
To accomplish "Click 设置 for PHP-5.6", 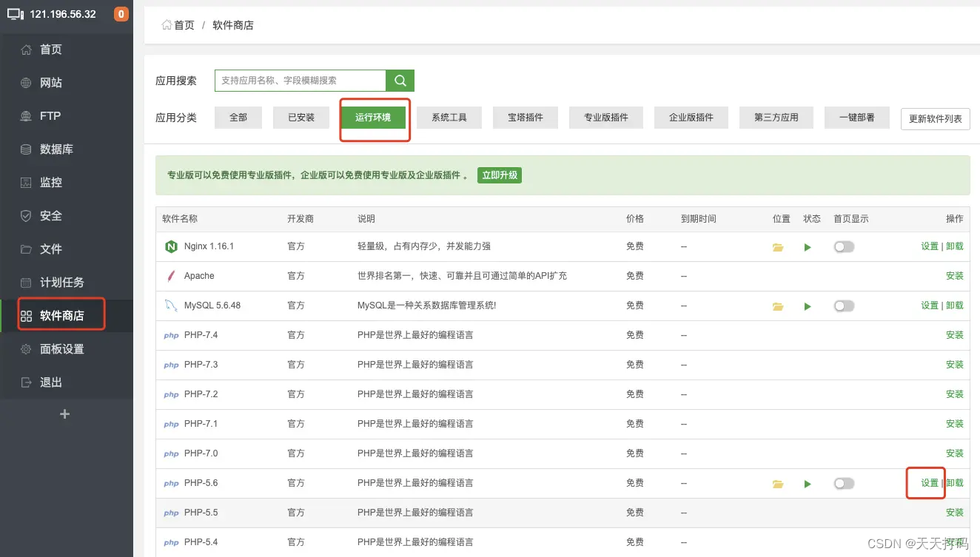I will pyautogui.click(x=930, y=483).
